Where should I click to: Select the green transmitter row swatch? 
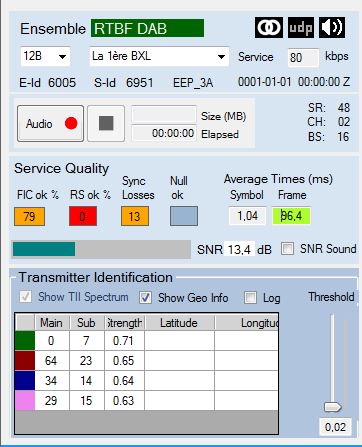[25, 340]
